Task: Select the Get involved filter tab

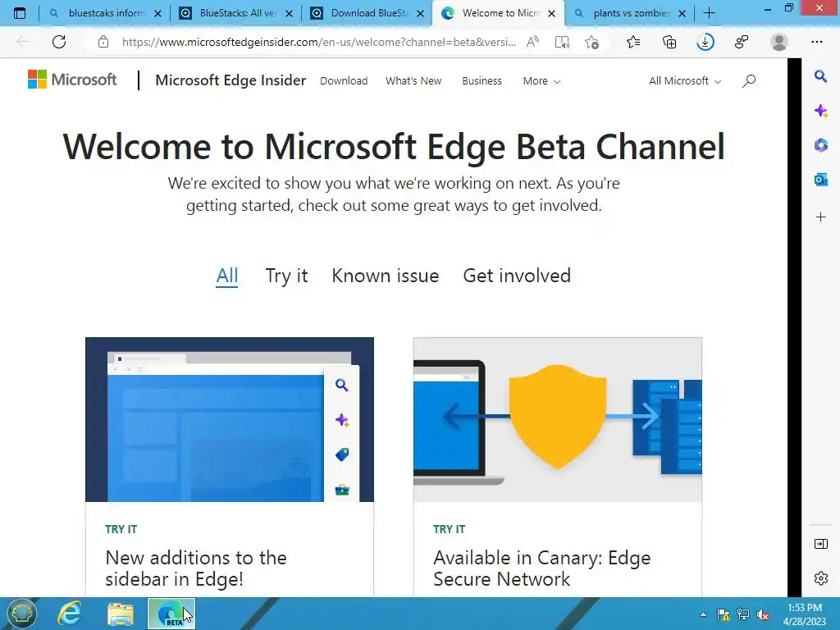Action: (x=517, y=276)
